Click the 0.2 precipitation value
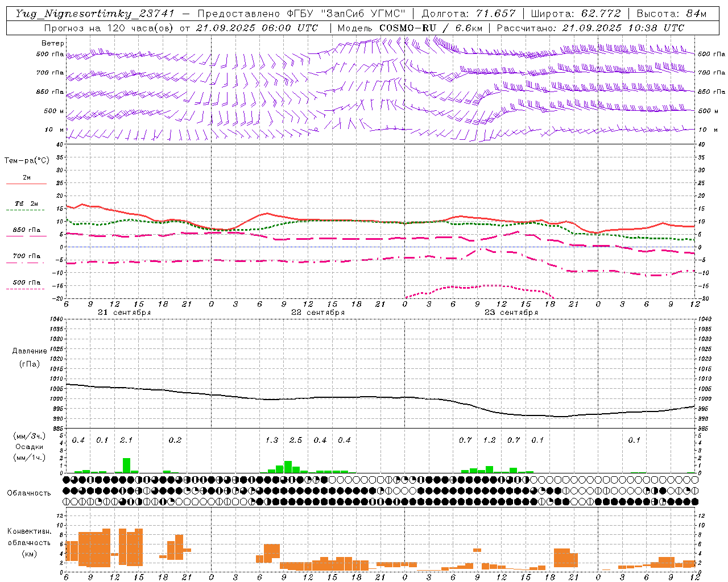728x582 pixels. [x=175, y=440]
